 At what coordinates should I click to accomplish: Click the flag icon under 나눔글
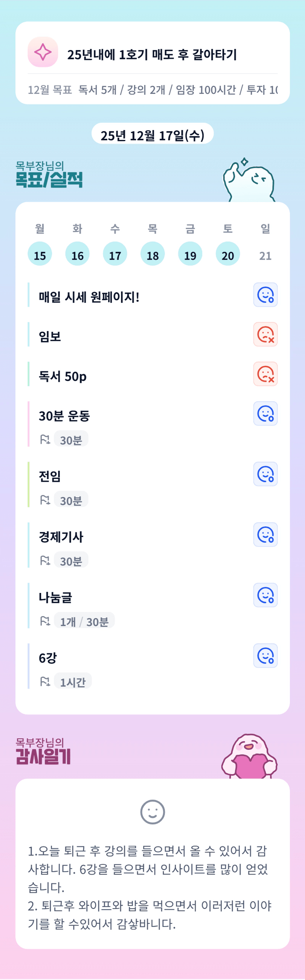tap(45, 621)
